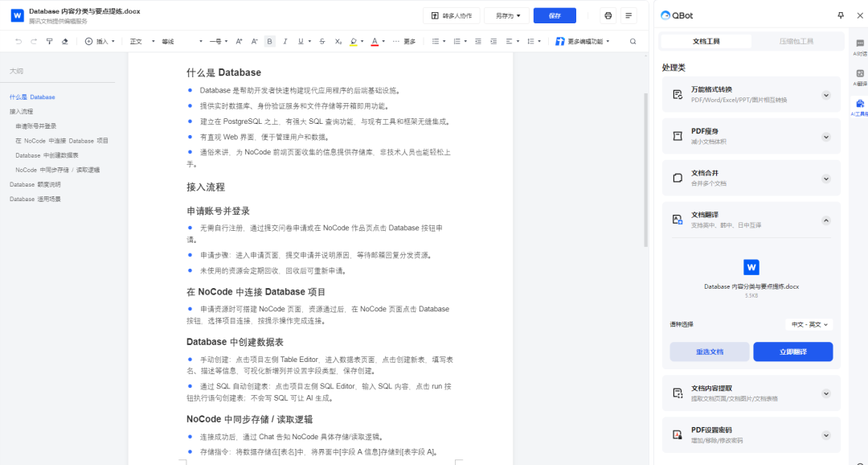Toggle italic formatting
The height and width of the screenshot is (465, 868).
coord(285,41)
